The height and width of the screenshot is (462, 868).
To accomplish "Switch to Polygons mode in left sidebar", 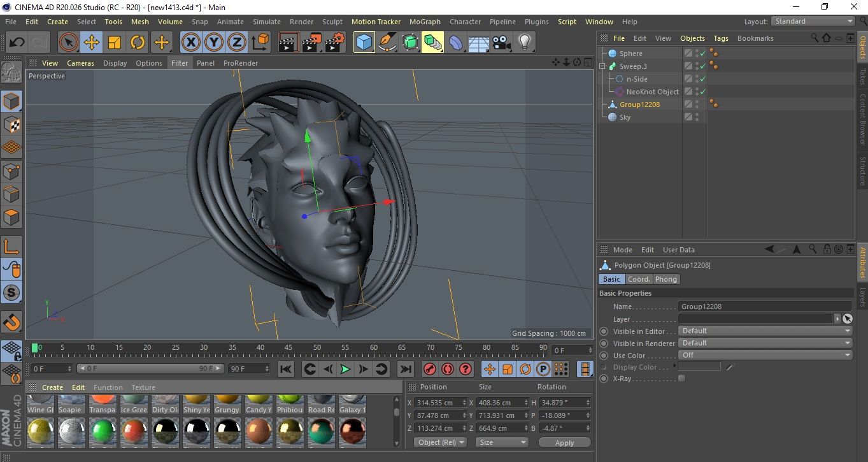I will tap(11, 217).
